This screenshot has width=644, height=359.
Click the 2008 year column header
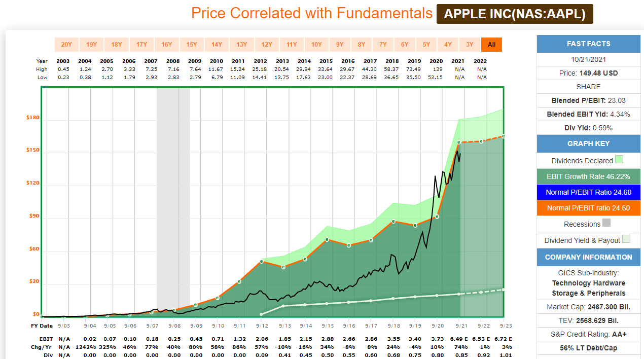tap(172, 61)
